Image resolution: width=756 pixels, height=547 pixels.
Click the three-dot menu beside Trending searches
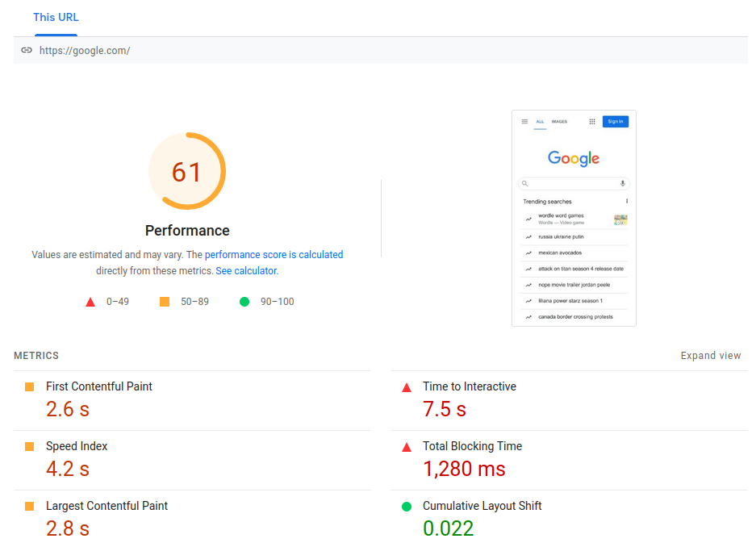point(627,202)
